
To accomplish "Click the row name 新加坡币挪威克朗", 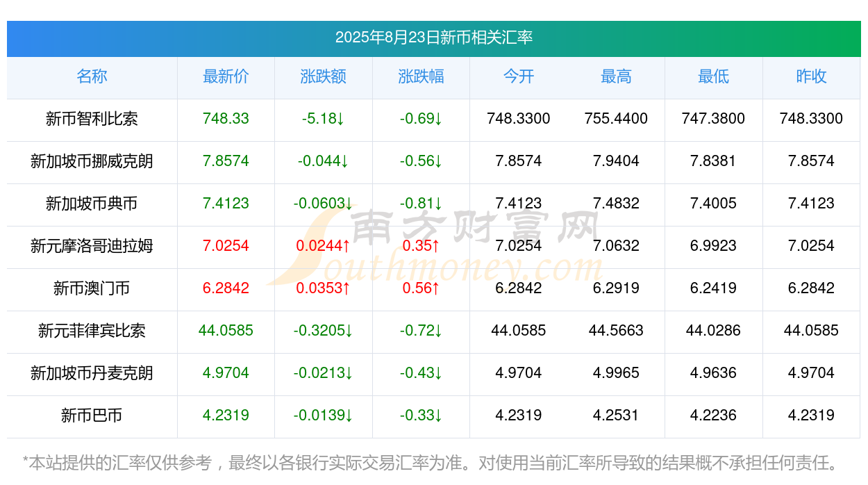I will tap(92, 161).
